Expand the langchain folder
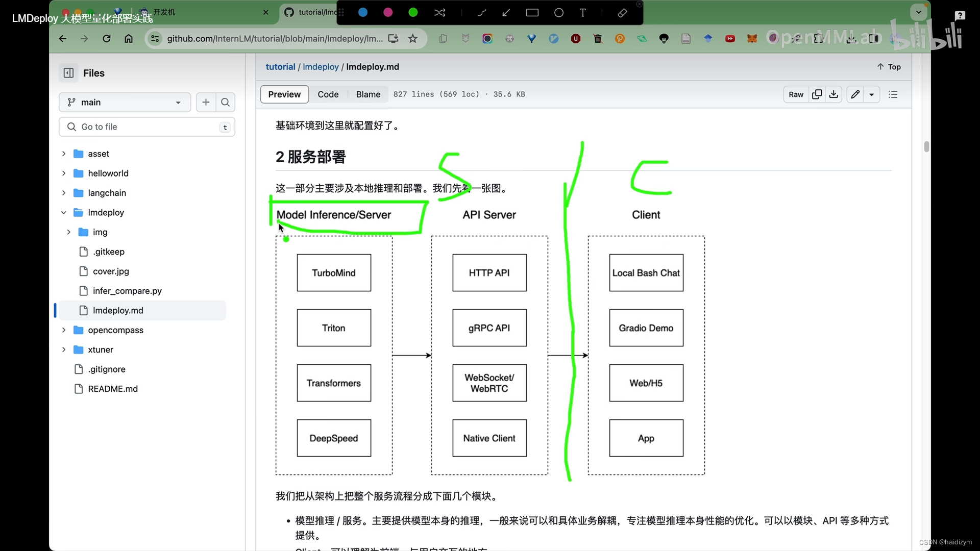This screenshot has height=551, width=980. 64,193
